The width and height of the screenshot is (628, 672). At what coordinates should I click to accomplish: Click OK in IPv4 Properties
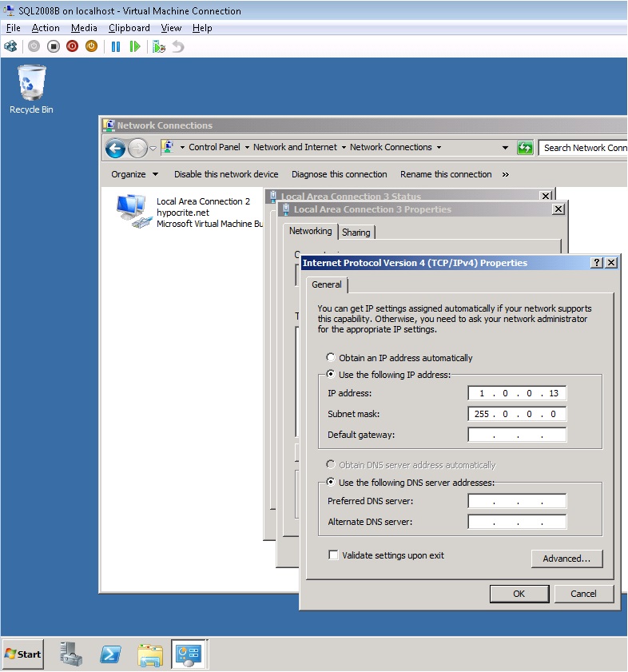click(x=519, y=594)
